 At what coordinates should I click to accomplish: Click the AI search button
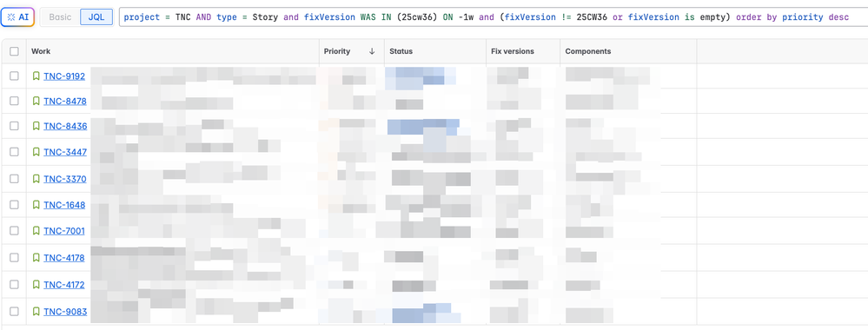click(17, 17)
